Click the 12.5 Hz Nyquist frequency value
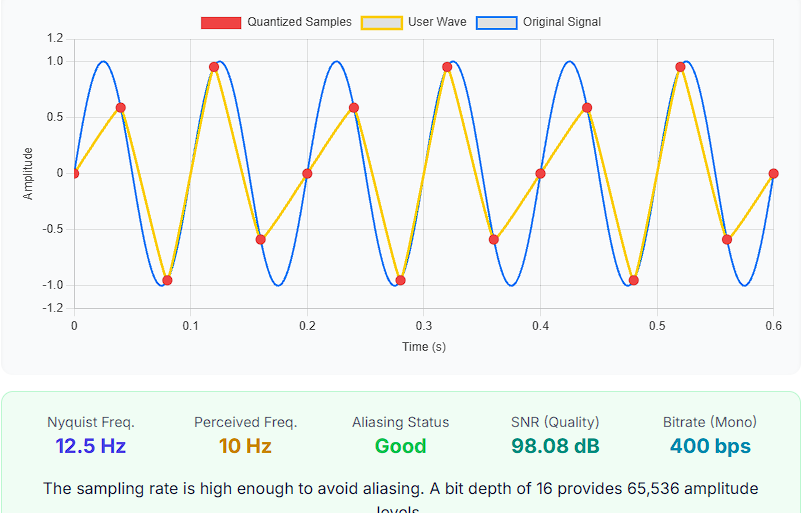Image resolution: width=805 pixels, height=513 pixels. [x=90, y=446]
